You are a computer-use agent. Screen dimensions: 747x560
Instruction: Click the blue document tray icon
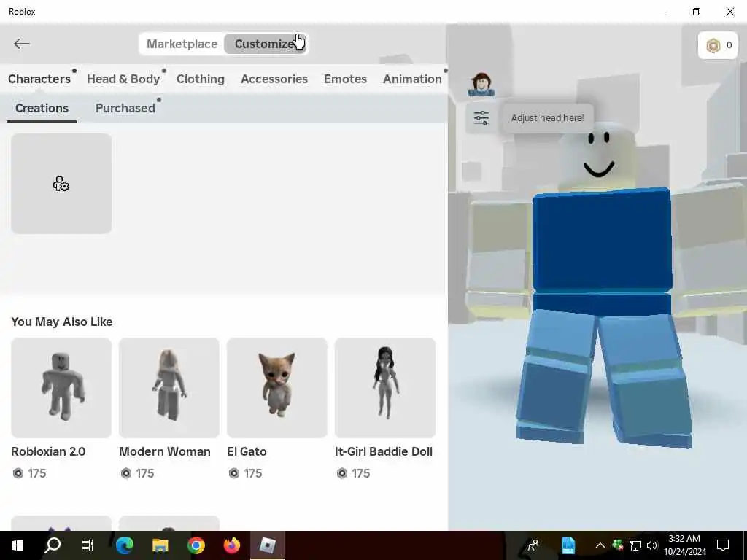[568, 545]
